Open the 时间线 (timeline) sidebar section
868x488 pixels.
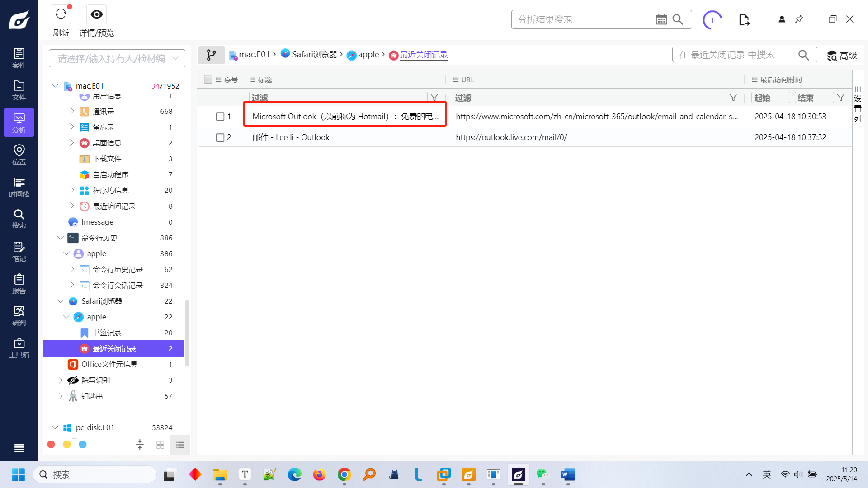19,187
